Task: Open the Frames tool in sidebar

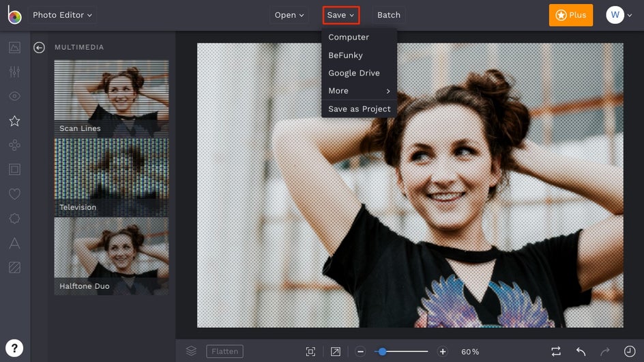Action: tap(14, 169)
